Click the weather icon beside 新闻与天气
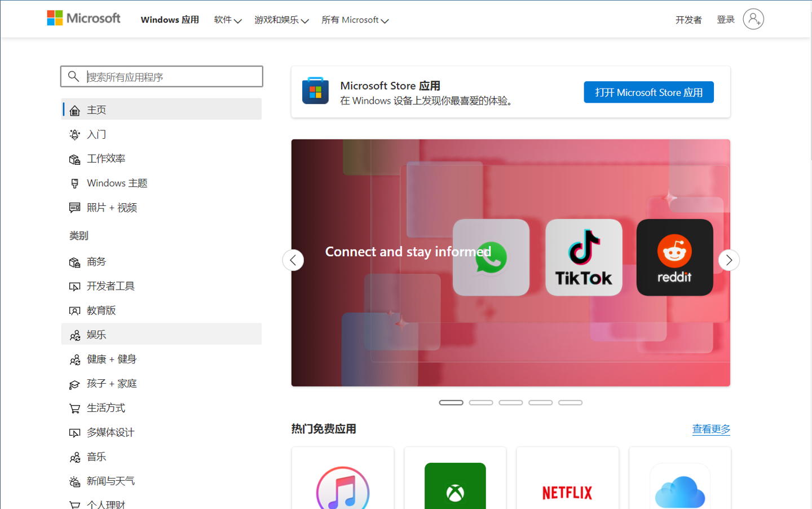This screenshot has height=509, width=812. coord(74,481)
